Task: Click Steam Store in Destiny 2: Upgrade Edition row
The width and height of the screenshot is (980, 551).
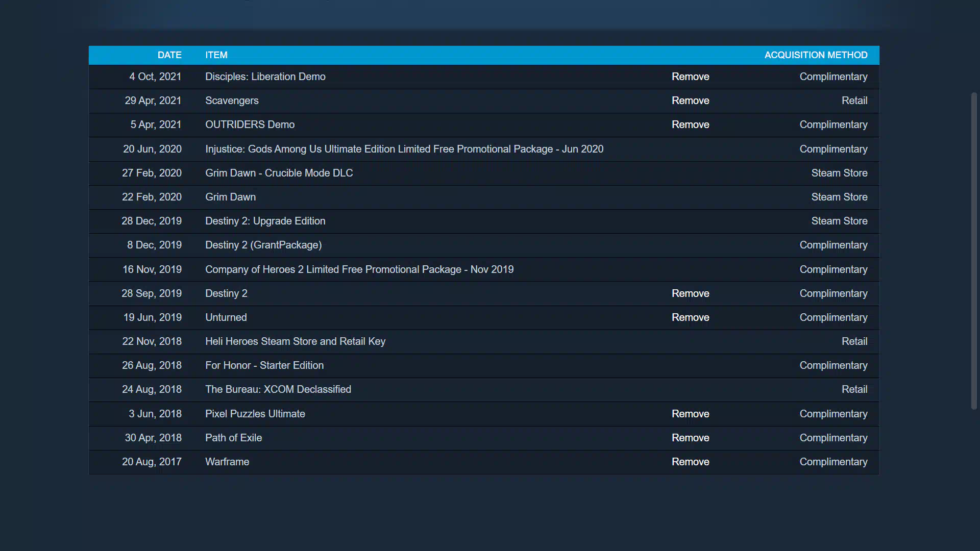Action: (839, 221)
